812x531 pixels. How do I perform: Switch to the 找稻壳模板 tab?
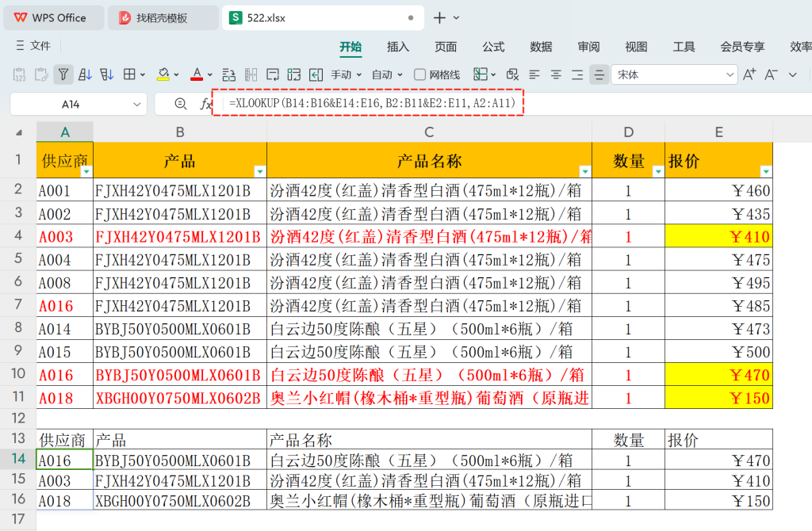click(x=163, y=17)
